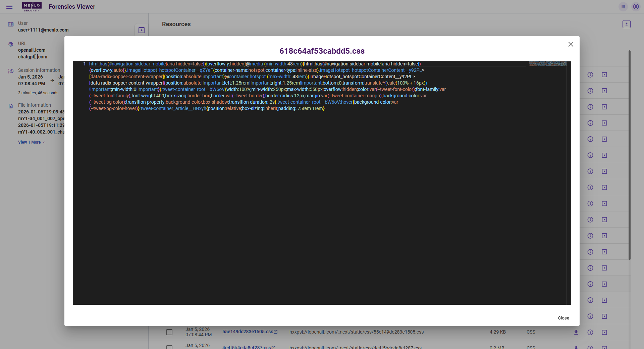Image resolution: width=644 pixels, height=349 pixels.
Task: Click the file entry mY1-34_001_007_ope
Action: [41, 118]
